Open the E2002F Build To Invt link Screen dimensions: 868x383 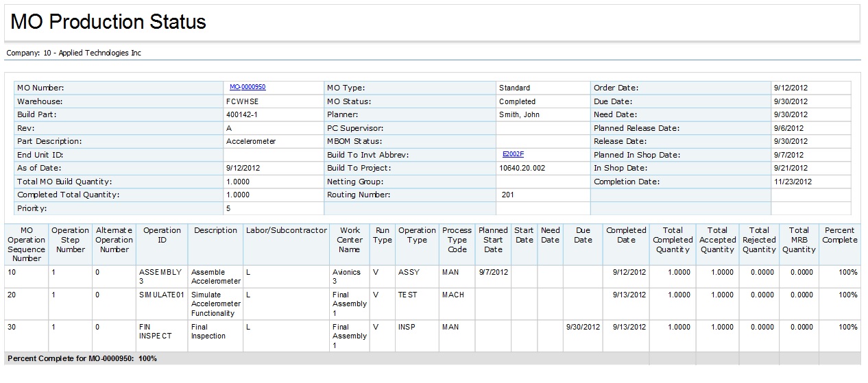513,155
